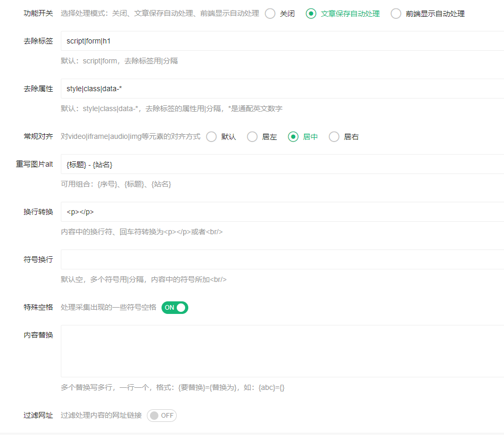
Task: Turn off the 特殊空格 ON switch
Action: (x=175, y=308)
